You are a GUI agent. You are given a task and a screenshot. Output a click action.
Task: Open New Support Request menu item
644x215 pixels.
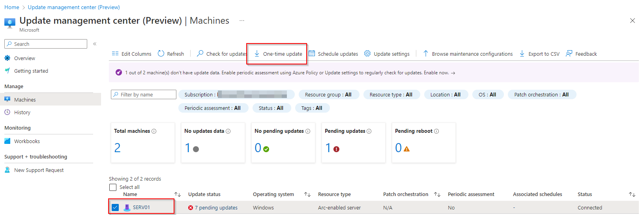click(39, 170)
